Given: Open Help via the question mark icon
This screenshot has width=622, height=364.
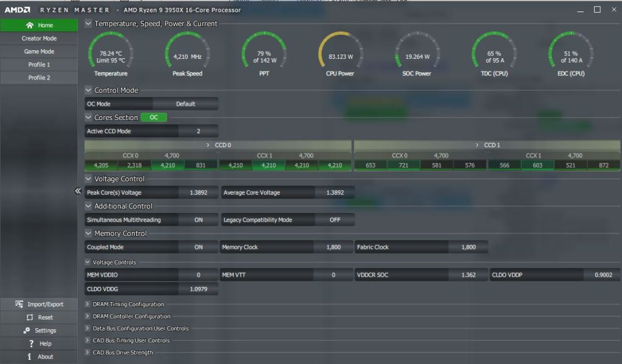Looking at the screenshot, I should click(31, 343).
